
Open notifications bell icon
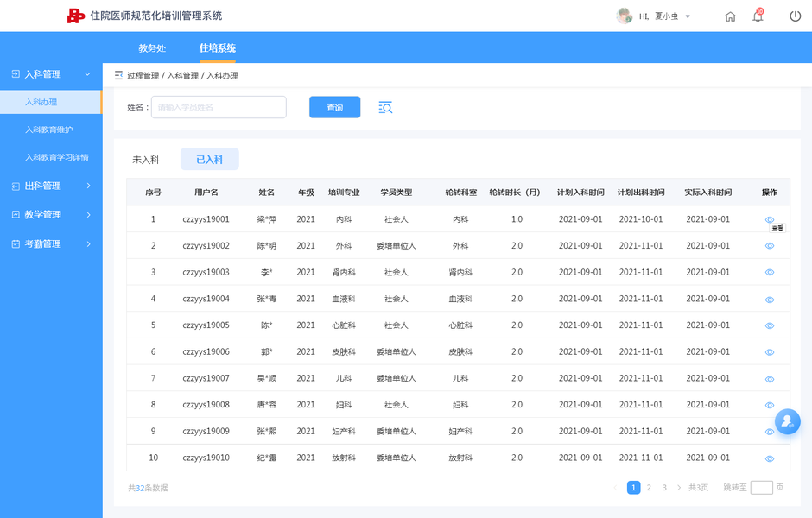(x=758, y=16)
